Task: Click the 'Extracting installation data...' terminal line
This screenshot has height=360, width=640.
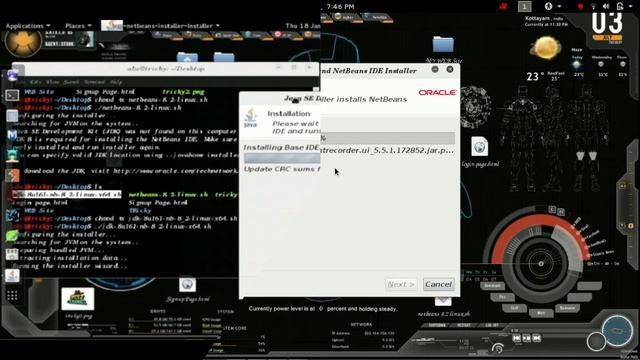Action: coord(72,258)
